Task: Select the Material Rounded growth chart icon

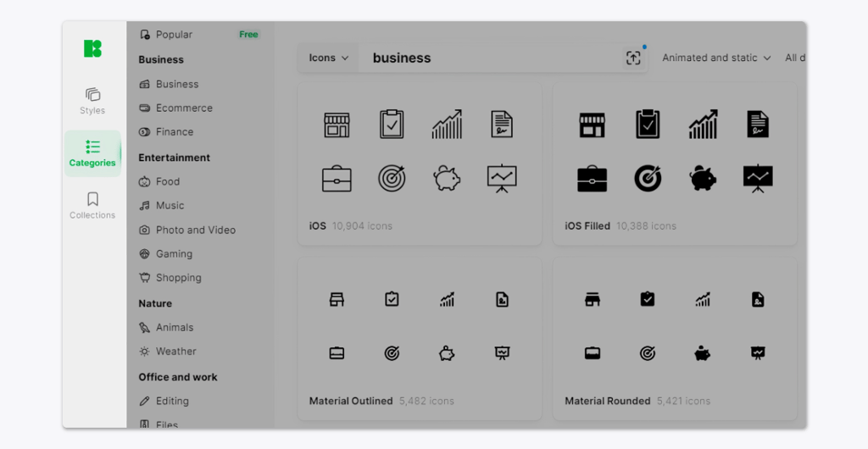Action: [x=703, y=299]
